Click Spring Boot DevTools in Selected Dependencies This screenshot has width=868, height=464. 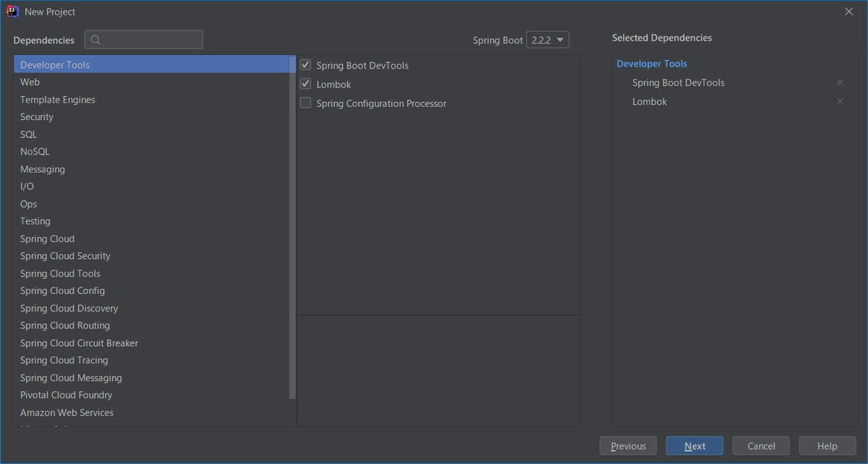tap(678, 82)
